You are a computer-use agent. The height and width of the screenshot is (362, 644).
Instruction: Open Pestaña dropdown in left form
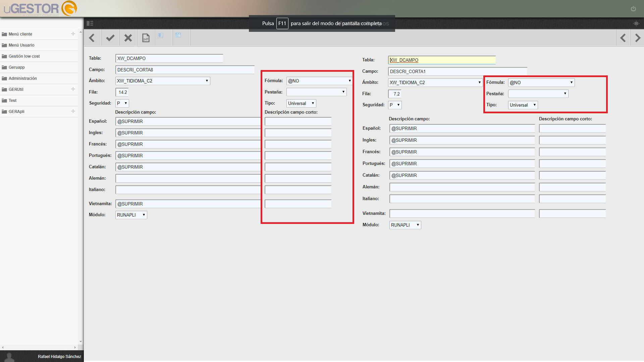316,92
